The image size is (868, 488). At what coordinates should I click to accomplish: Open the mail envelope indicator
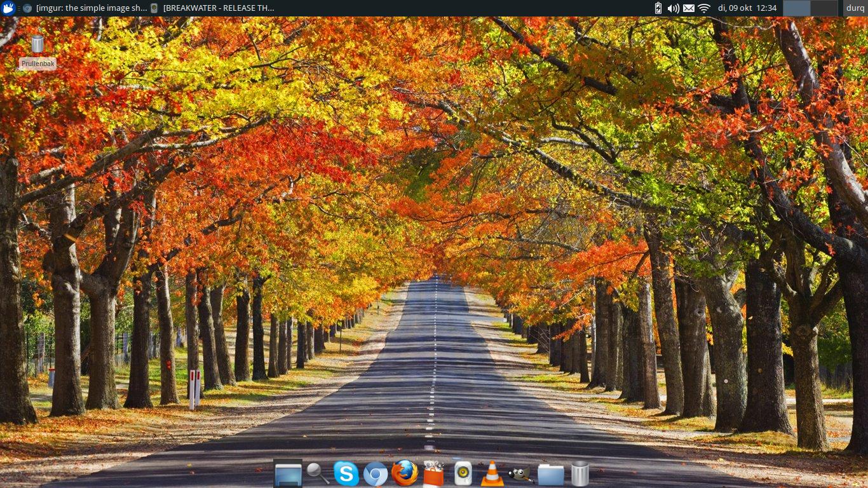tap(689, 8)
